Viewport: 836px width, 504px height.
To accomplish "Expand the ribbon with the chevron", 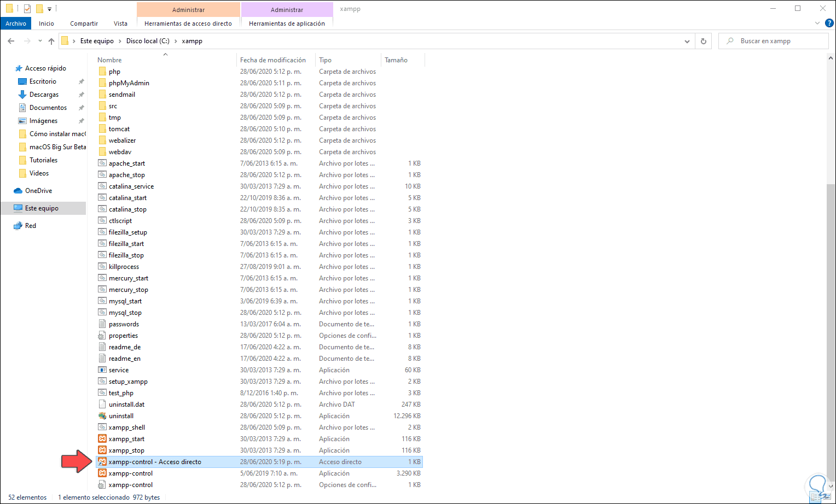I will pyautogui.click(x=817, y=24).
